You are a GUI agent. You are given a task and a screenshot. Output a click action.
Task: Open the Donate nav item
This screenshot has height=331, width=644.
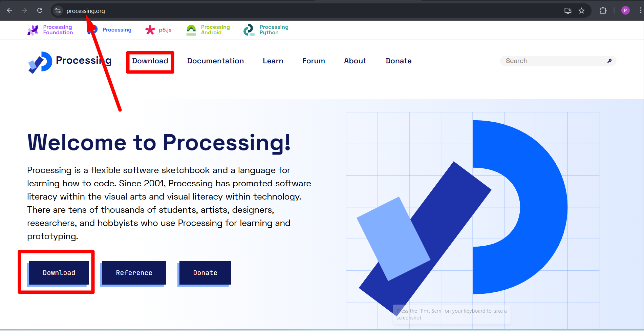coord(399,61)
